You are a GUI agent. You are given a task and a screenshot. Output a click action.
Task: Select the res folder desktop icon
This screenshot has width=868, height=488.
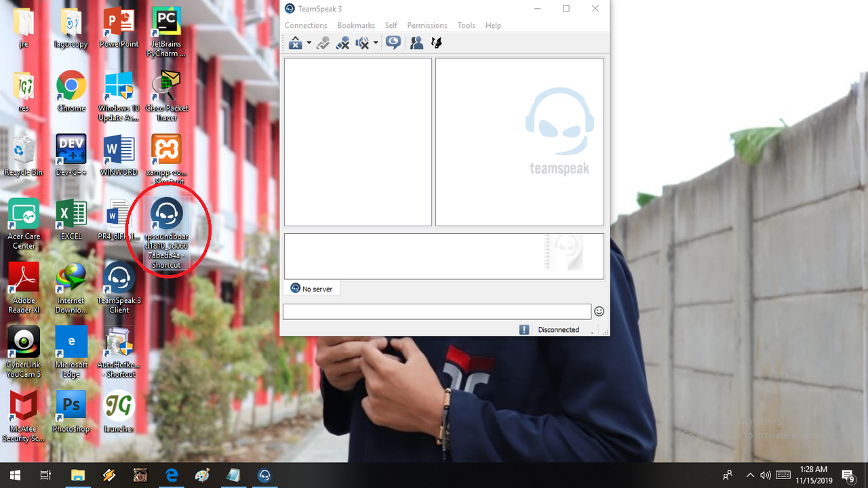pyautogui.click(x=24, y=91)
